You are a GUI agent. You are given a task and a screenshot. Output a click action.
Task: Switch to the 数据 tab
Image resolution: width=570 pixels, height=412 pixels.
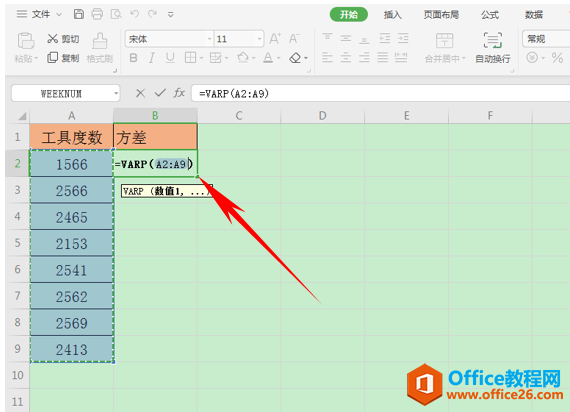tap(534, 15)
